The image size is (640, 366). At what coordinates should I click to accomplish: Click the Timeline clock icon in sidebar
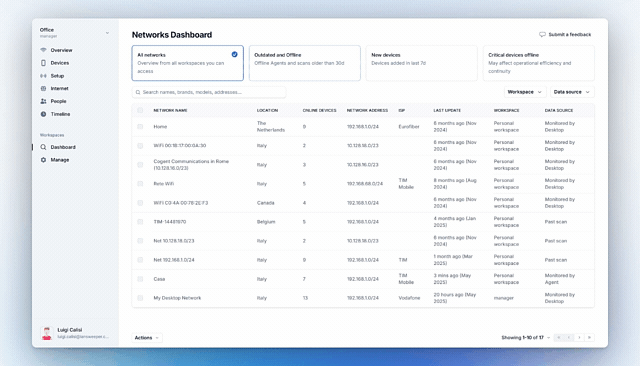43,114
